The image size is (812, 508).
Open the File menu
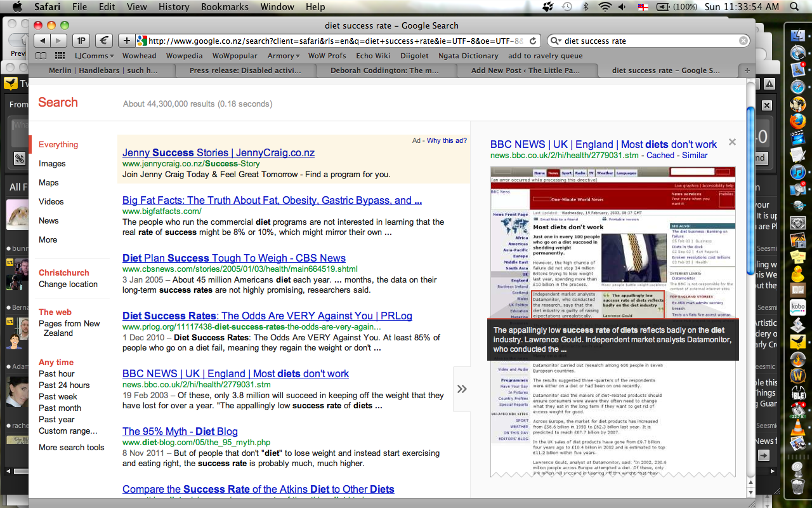tap(79, 7)
